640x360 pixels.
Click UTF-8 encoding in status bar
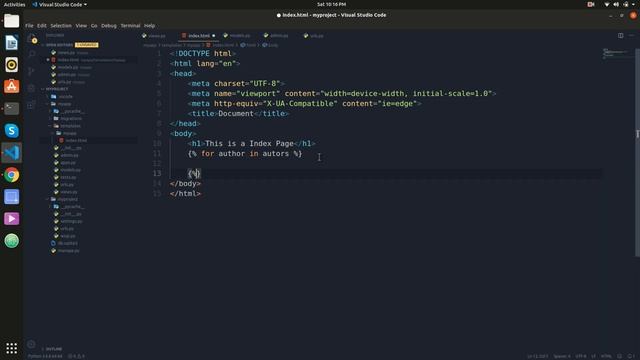(581, 356)
